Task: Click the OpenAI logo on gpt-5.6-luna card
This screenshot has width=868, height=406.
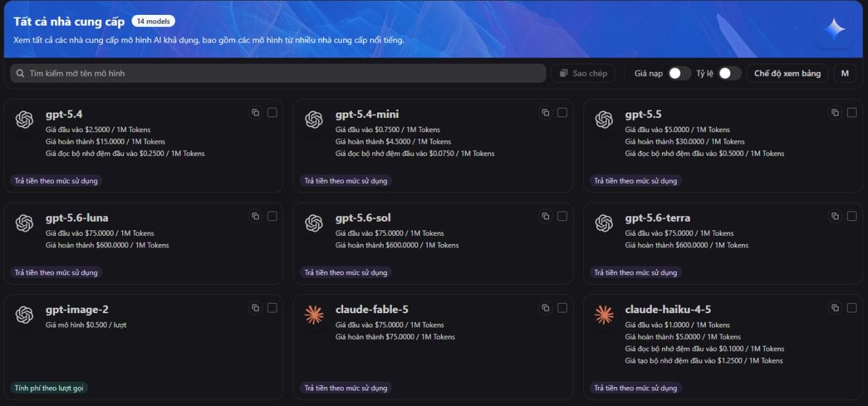Action: 24,223
